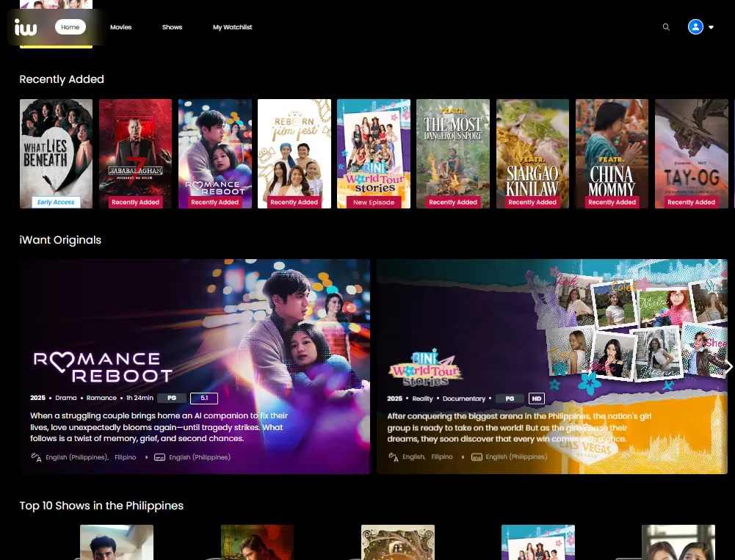
Task: Click the iWant logo
Action: click(x=26, y=27)
